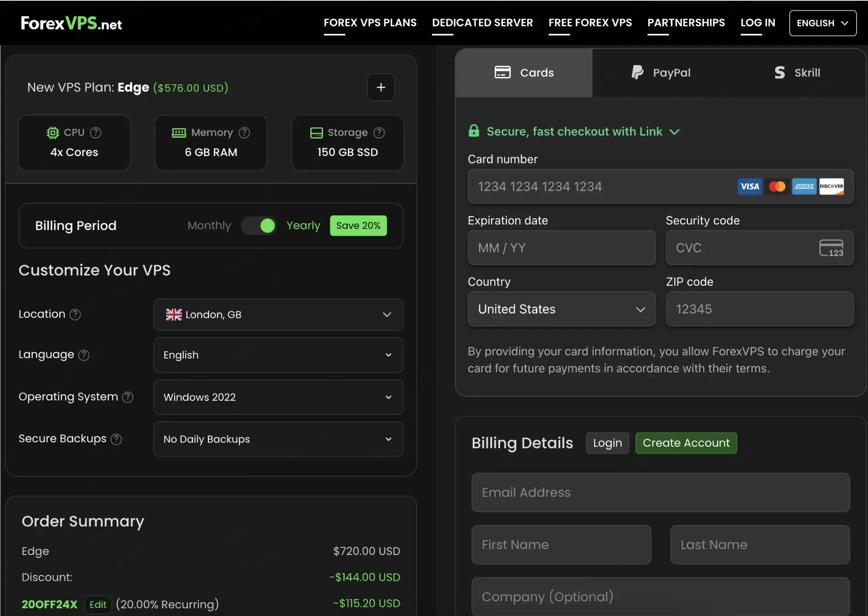Viewport: 868px width, 616px height.
Task: Focus the Expiration date MM / YY field
Action: point(561,248)
